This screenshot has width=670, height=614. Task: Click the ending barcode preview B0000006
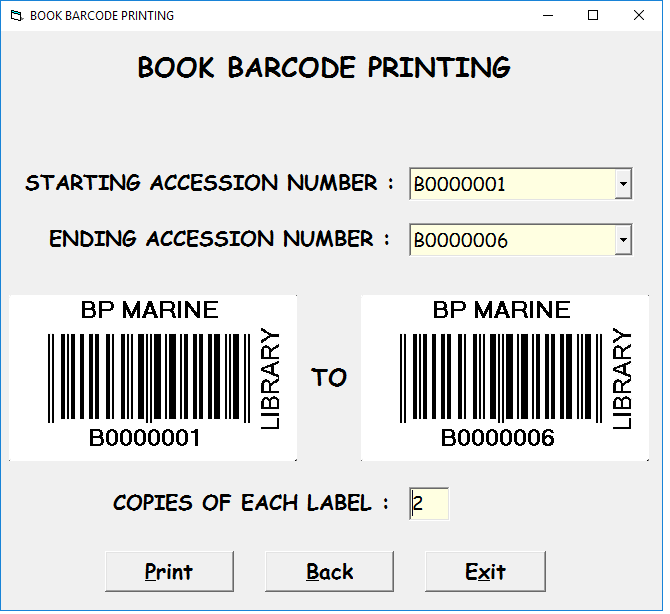click(x=505, y=378)
